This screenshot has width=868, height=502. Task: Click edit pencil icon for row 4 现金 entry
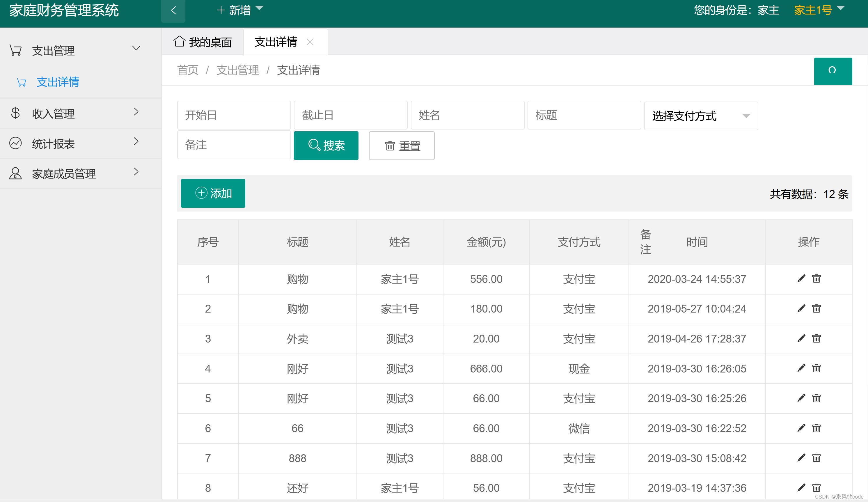(801, 368)
